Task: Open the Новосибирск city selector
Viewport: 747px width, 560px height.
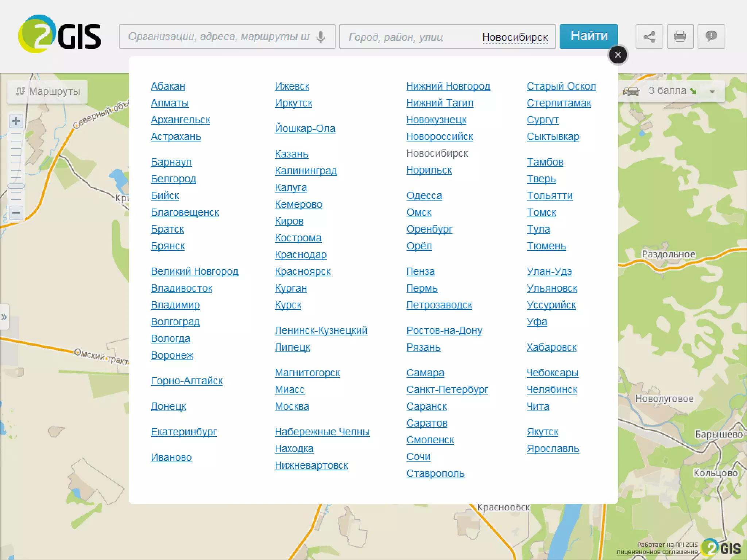Action: tap(515, 37)
